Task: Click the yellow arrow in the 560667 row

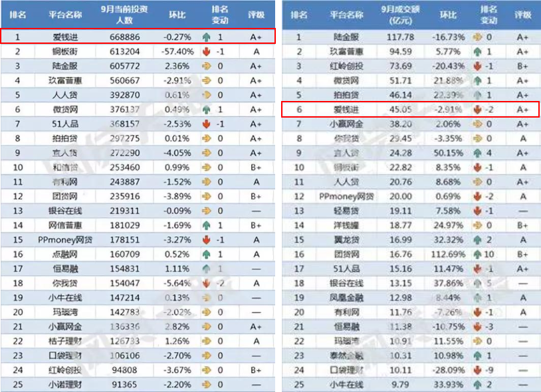Action: tap(206, 80)
